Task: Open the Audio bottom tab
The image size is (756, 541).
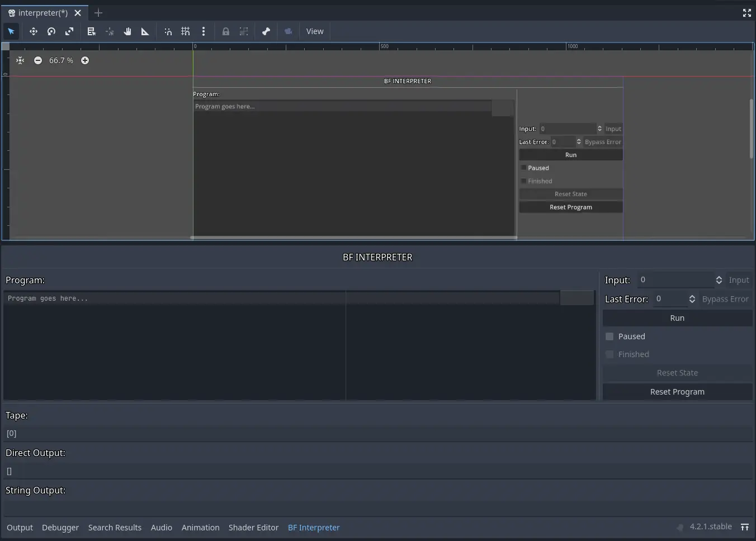Action: (x=162, y=528)
